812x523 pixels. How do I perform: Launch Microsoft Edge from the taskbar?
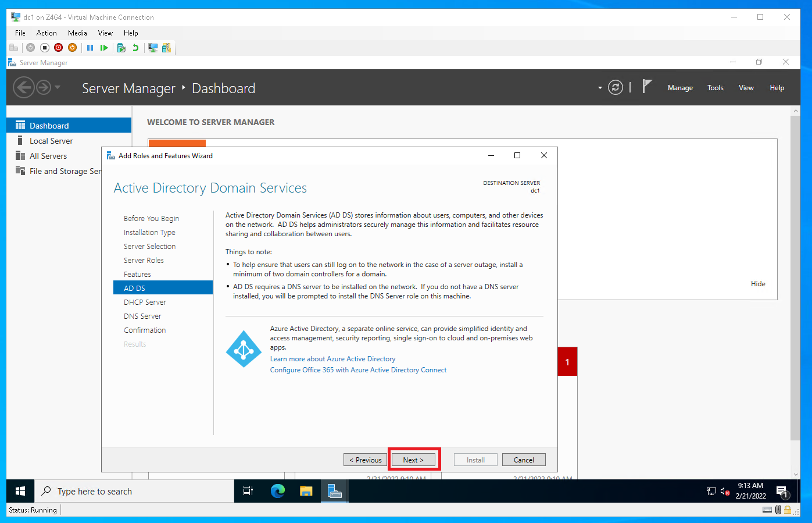[278, 491]
